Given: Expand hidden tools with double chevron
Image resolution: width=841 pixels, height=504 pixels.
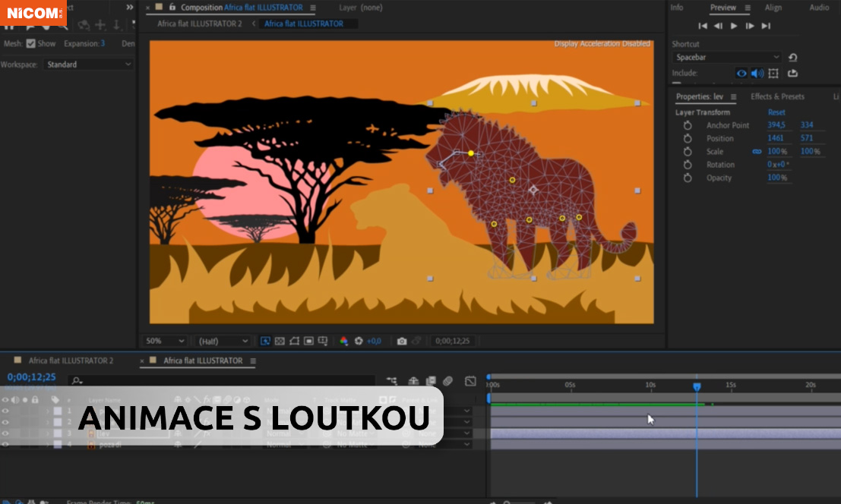Looking at the screenshot, I should (x=129, y=8).
